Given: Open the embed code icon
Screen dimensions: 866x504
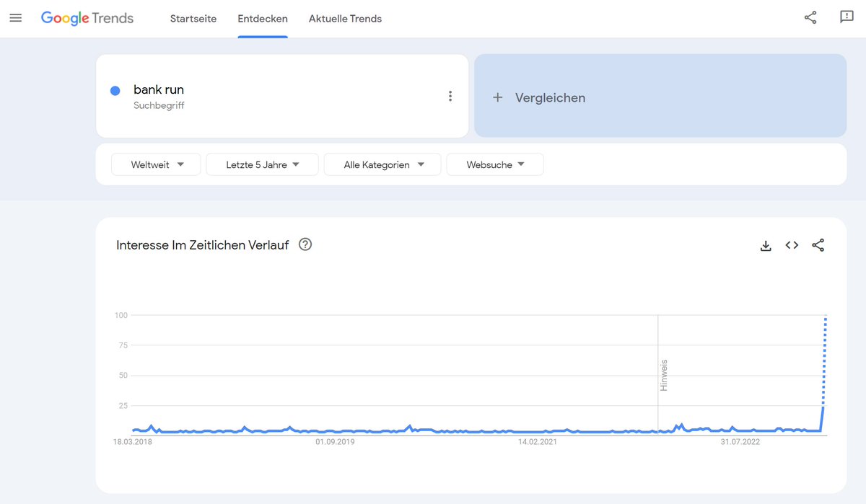Looking at the screenshot, I should pyautogui.click(x=792, y=245).
